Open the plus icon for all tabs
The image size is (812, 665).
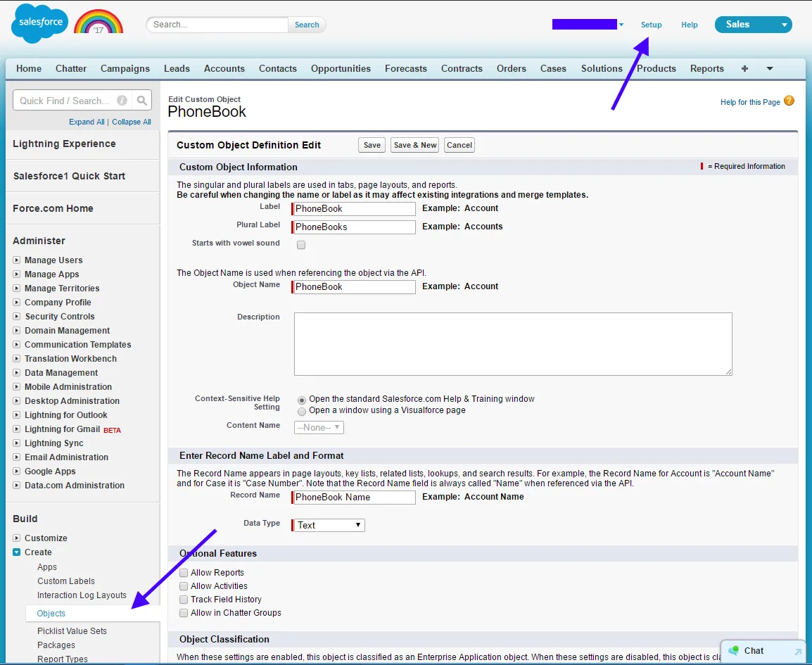[x=744, y=68]
